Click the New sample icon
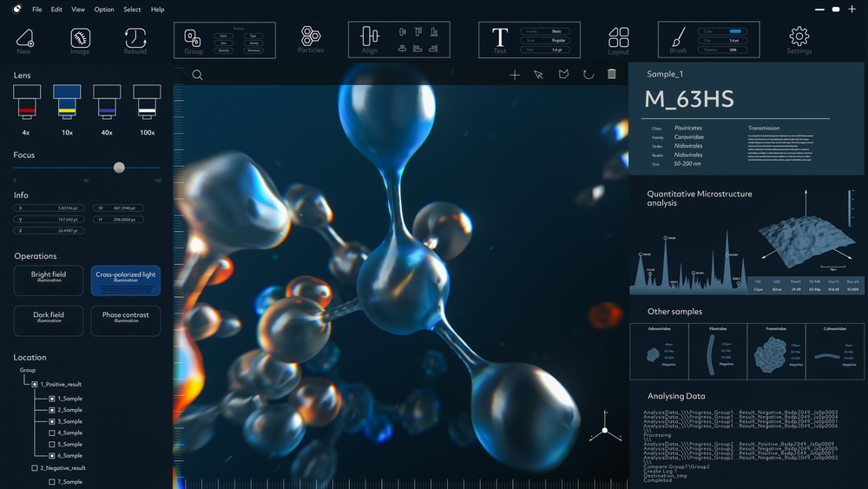 24,38
